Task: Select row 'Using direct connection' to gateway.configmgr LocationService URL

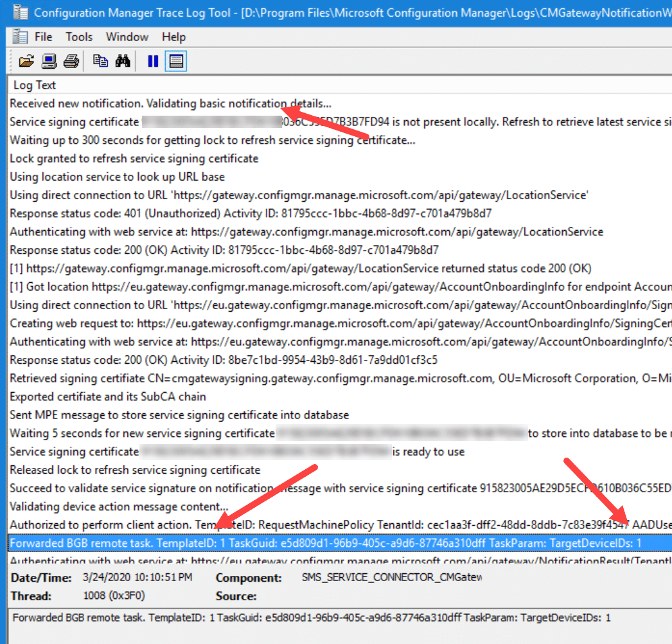Action: click(340, 195)
